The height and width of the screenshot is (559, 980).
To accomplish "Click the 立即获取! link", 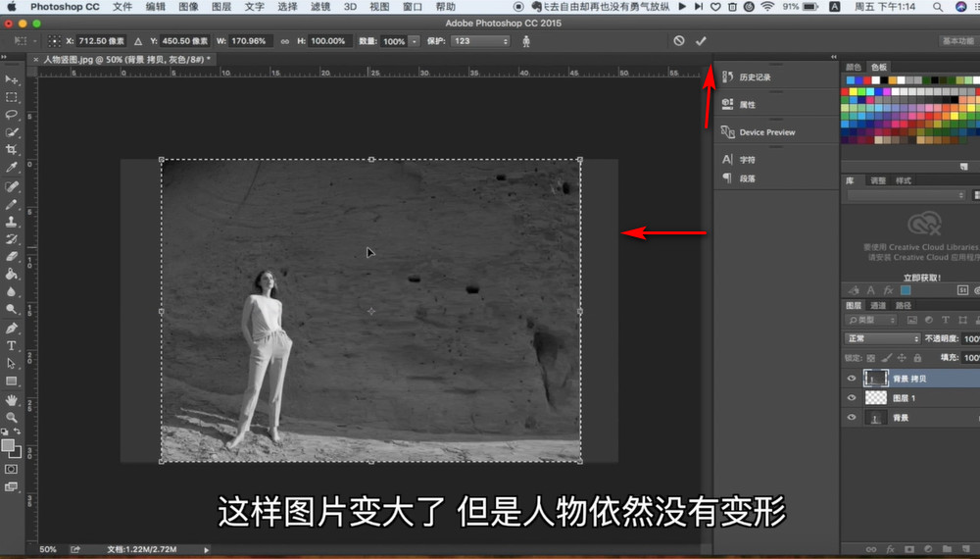I will (922, 278).
